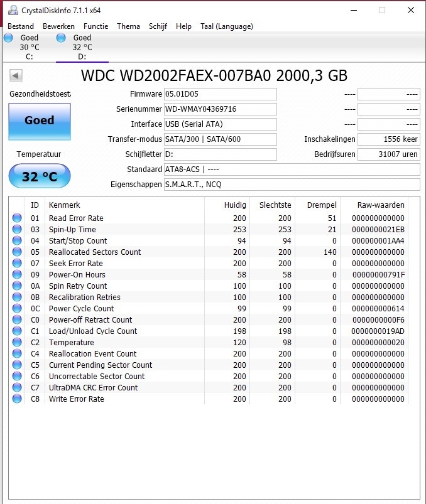
Task: Minimize the CrystalDiskInfo window
Action: tap(354, 10)
